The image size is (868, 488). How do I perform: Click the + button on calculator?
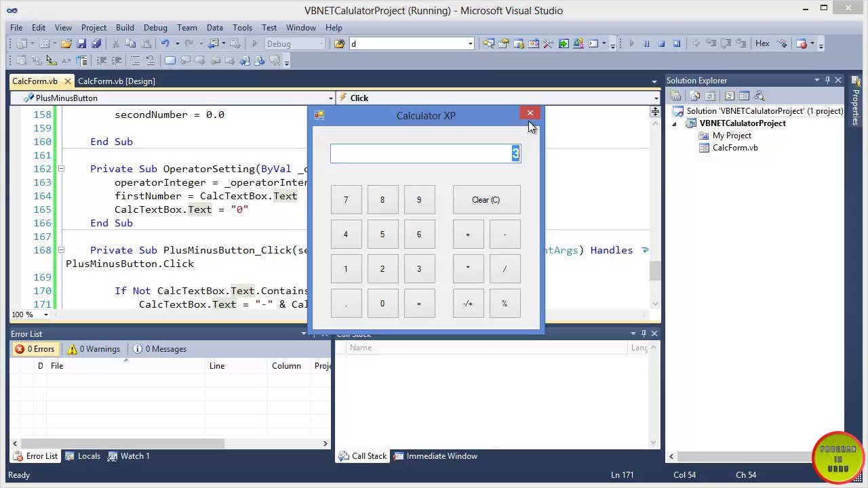(x=468, y=235)
